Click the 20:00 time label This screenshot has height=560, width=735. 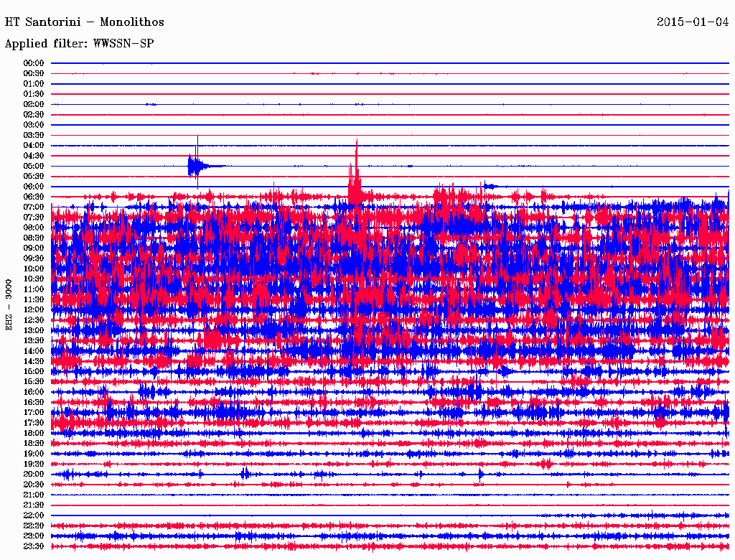pos(33,474)
